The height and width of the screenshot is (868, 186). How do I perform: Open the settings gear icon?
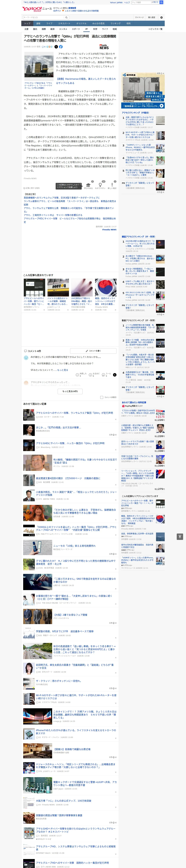161,18
